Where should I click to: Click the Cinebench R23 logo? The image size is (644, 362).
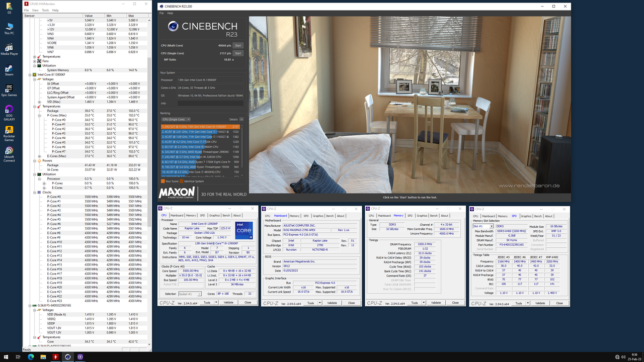click(203, 29)
